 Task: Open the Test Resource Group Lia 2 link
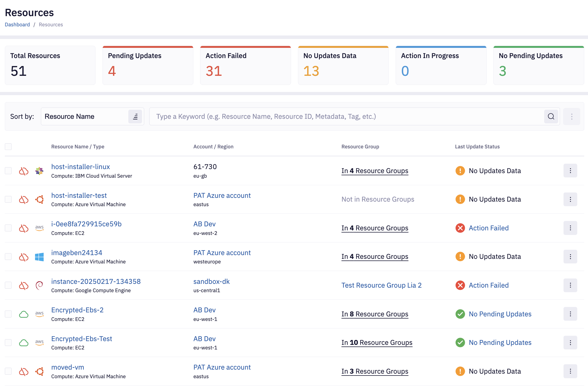tap(381, 285)
